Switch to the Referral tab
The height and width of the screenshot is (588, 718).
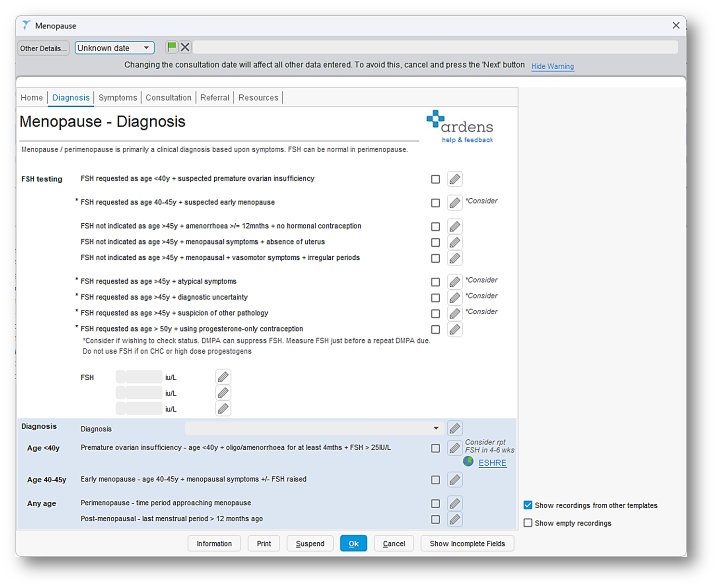(215, 98)
